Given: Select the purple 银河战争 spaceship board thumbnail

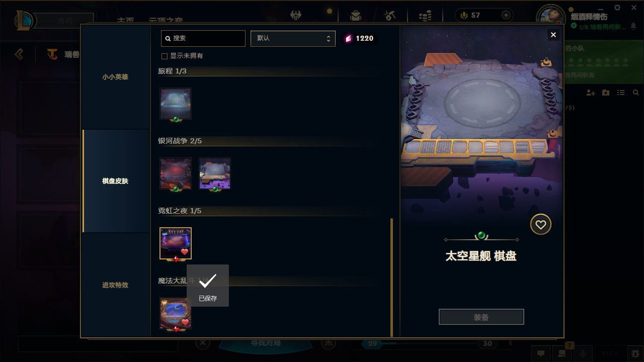Looking at the screenshot, I should click(x=215, y=173).
